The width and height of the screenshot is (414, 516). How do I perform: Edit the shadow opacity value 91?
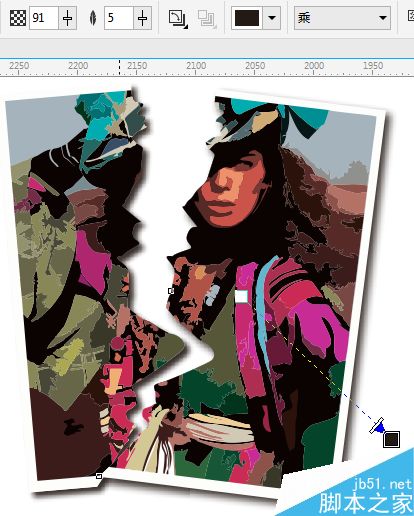click(44, 18)
